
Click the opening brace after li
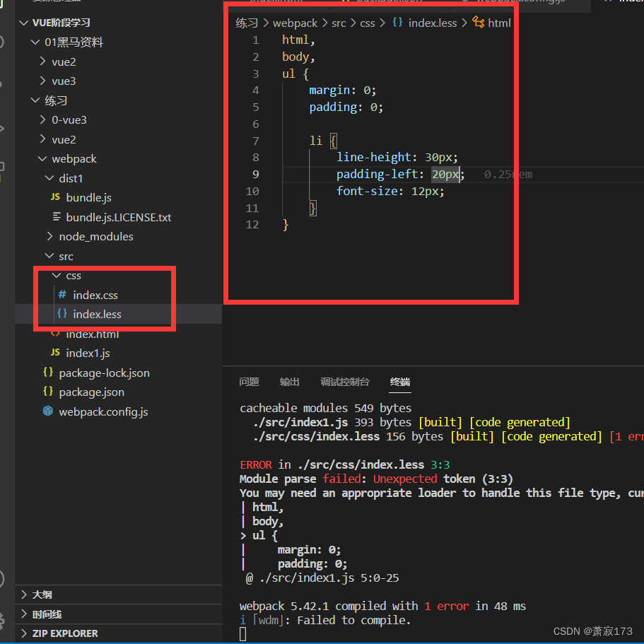point(334,141)
